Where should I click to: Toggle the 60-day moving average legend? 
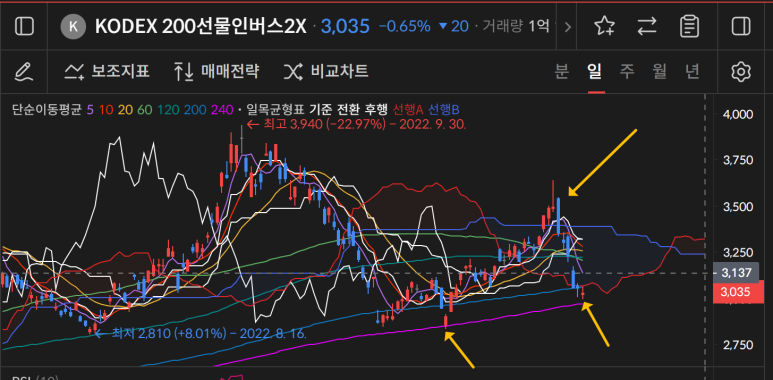point(144,109)
